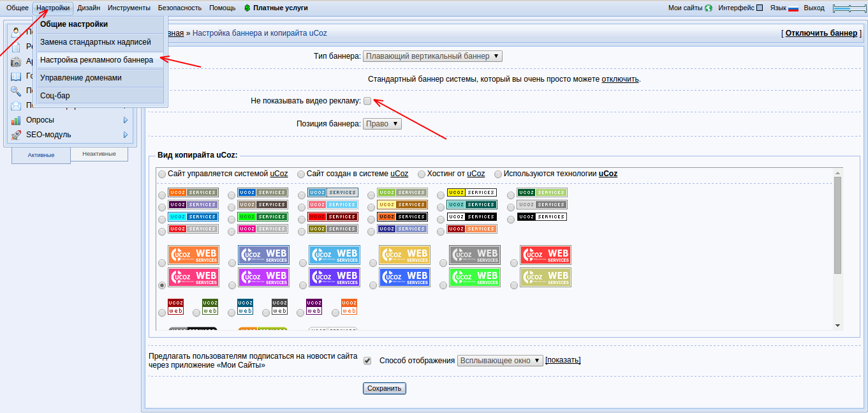
Task: Click the open book icon in sidebar
Action: point(16,76)
